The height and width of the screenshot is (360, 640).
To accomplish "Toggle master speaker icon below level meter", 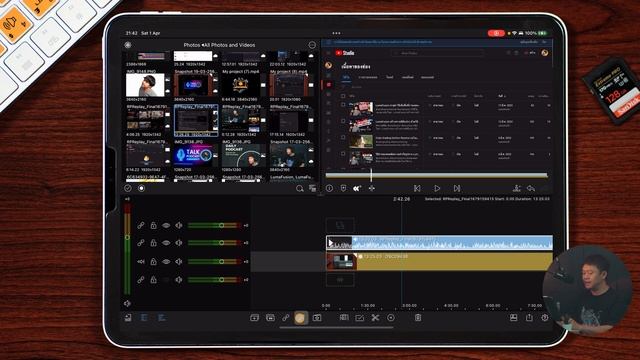I will tap(127, 303).
